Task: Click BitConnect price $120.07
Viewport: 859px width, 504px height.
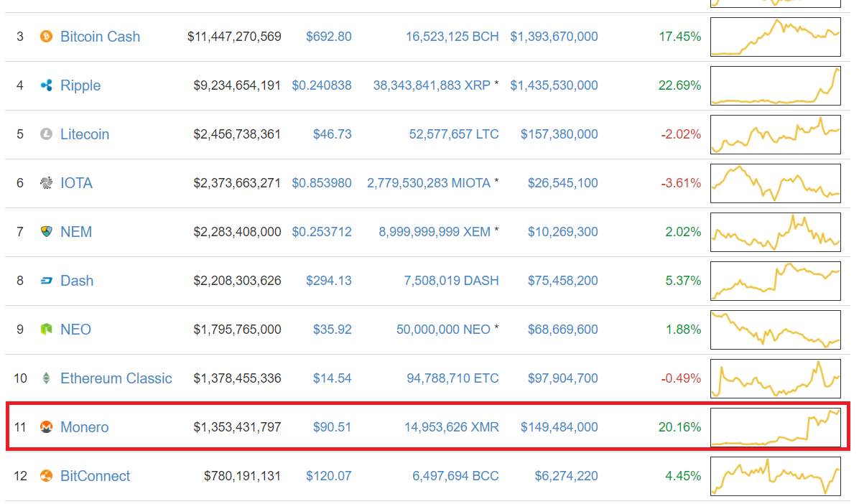Action: coord(329,475)
